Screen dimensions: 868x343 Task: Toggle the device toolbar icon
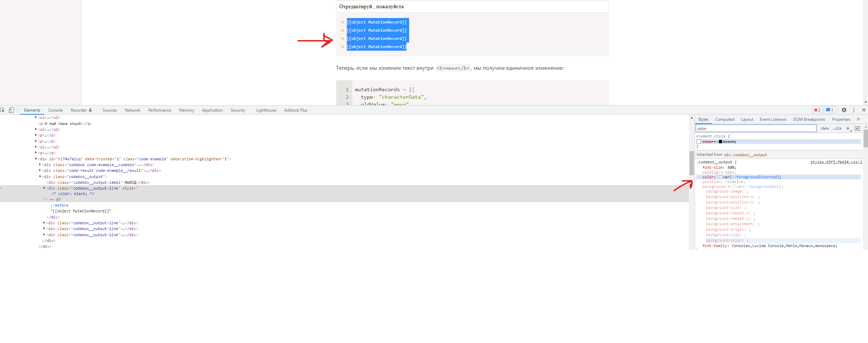tap(11, 110)
